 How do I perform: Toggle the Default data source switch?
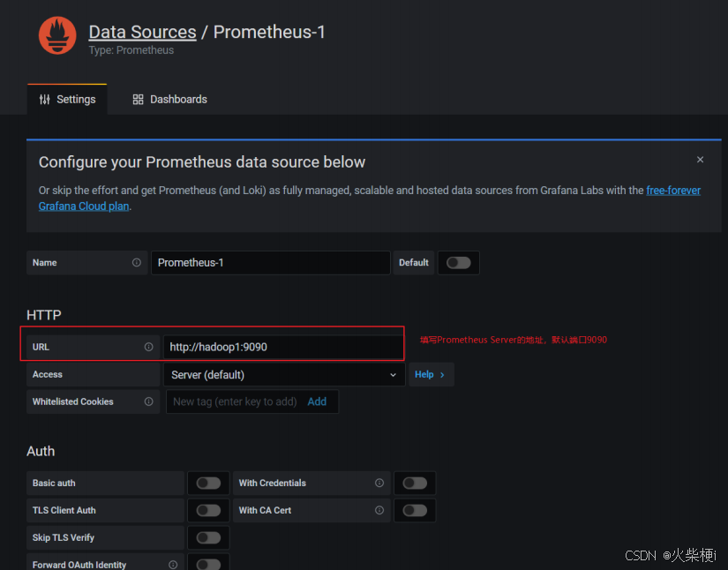[458, 263]
